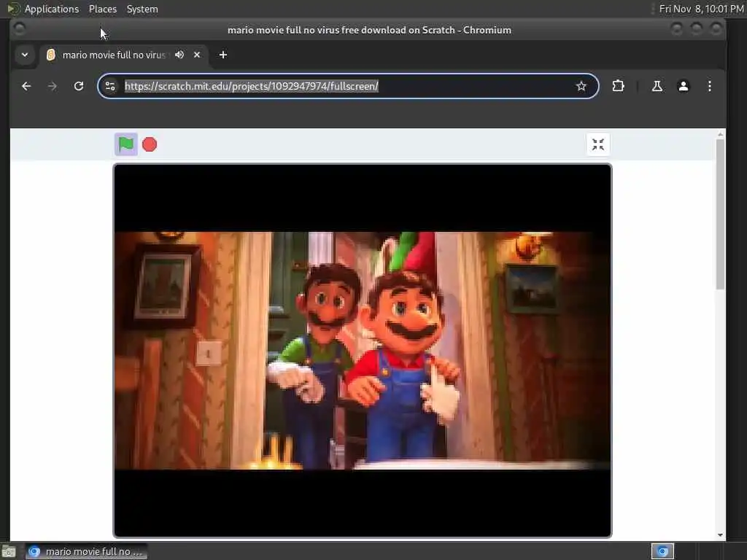Open the window menu button on title bar
The height and width of the screenshot is (560, 747).
point(20,29)
